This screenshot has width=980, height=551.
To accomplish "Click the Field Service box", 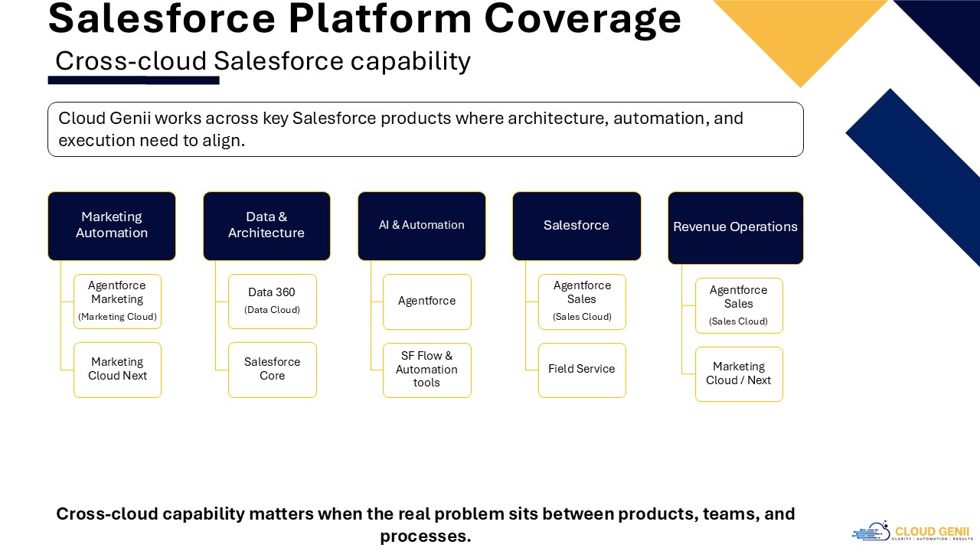I will (x=582, y=370).
